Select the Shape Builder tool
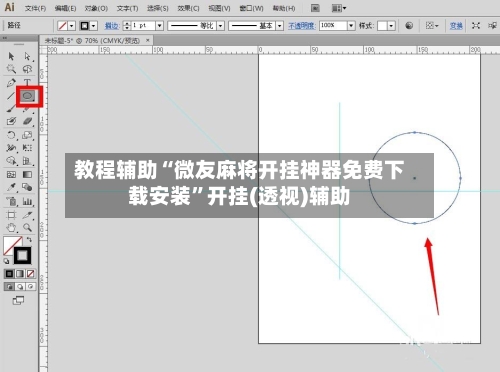Viewport: 500px width, 372px height. 11,161
